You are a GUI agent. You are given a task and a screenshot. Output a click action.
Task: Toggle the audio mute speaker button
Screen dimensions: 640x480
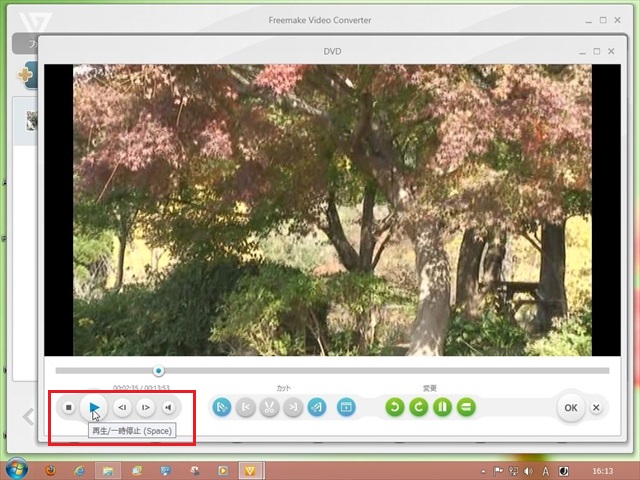(169, 407)
